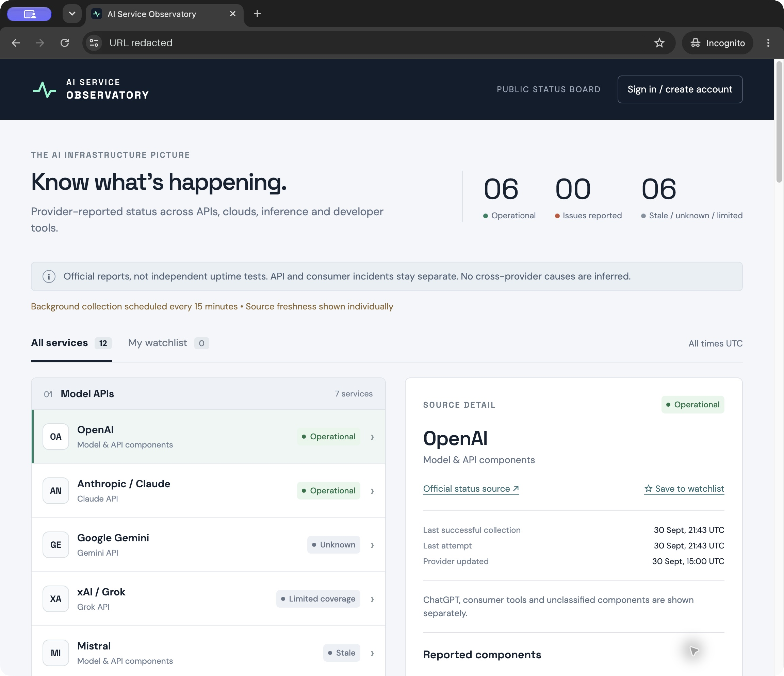Open the site information icon in the address bar
Screen dimensions: 784x676
[94, 43]
